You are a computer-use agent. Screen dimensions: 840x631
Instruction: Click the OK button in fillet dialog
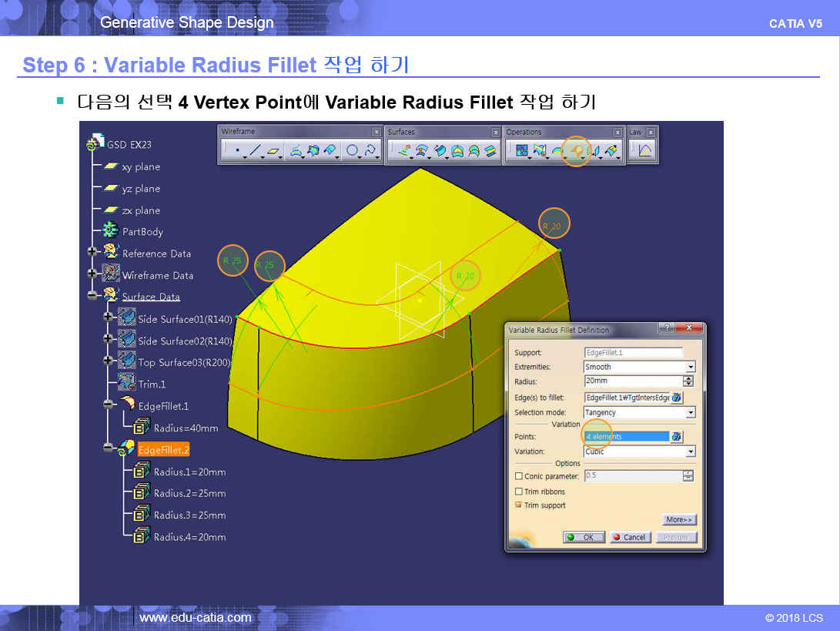coord(584,537)
